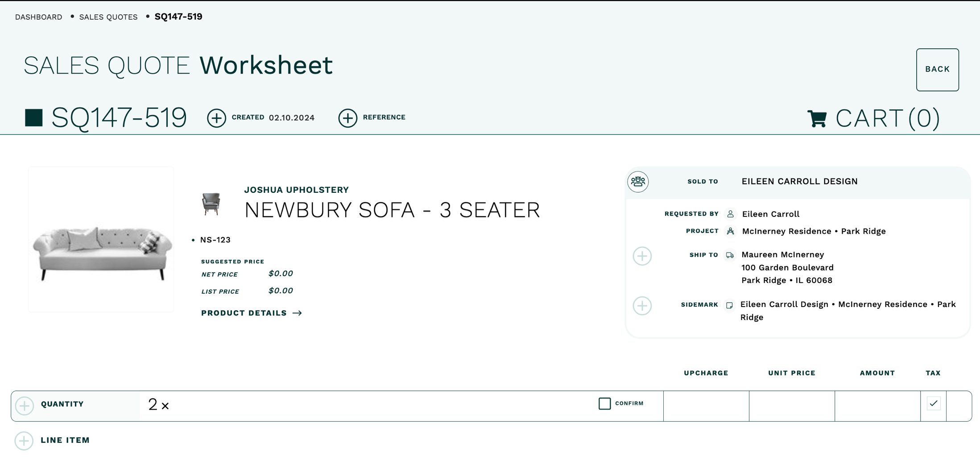Open product details via the arrow icon
This screenshot has height=457, width=980.
point(298,313)
